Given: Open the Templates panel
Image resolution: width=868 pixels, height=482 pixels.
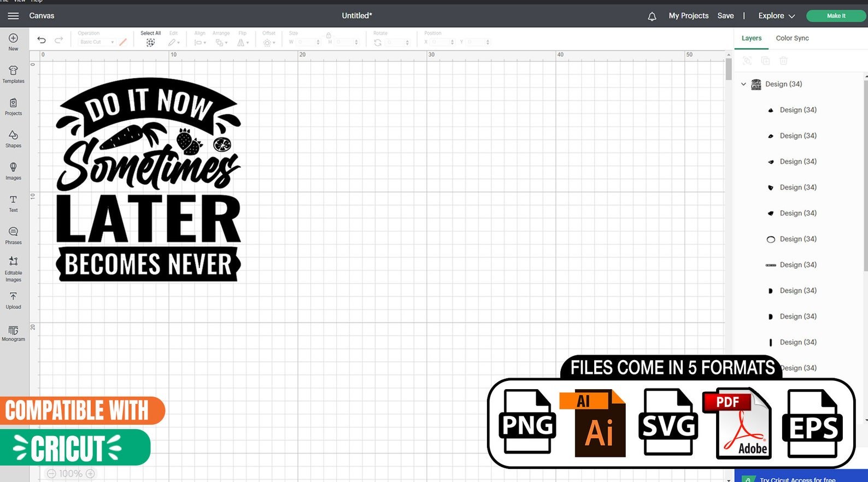Looking at the screenshot, I should tap(13, 74).
